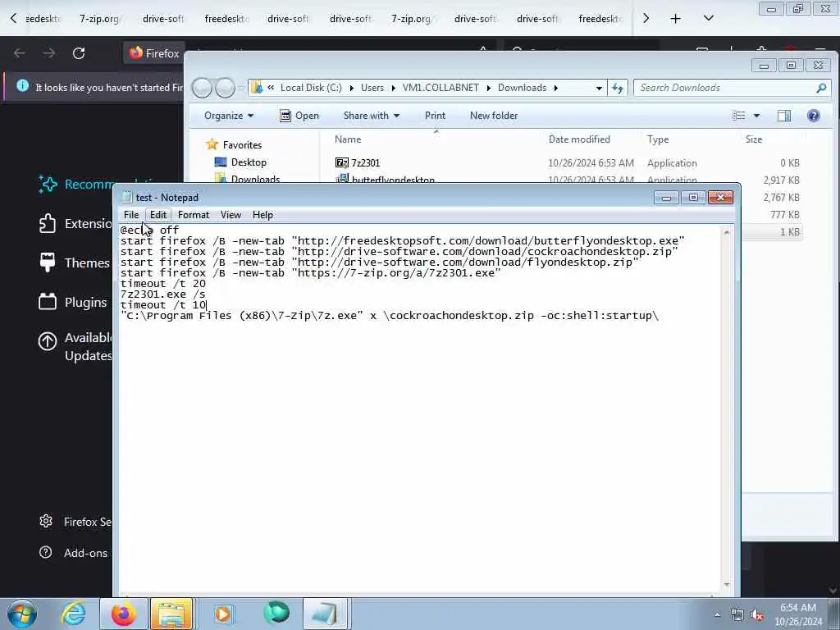This screenshot has width=840, height=630.
Task: Click Firefox back arrow
Action: click(20, 53)
